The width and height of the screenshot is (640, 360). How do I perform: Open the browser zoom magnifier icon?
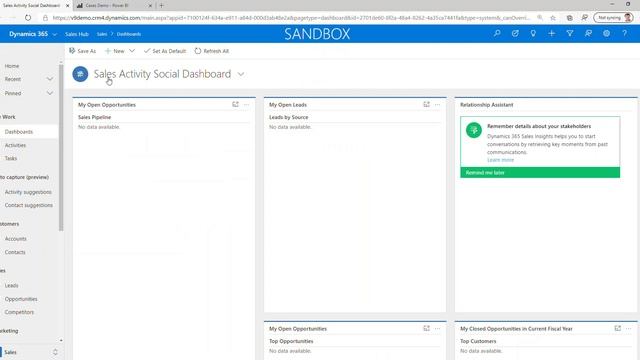click(540, 18)
